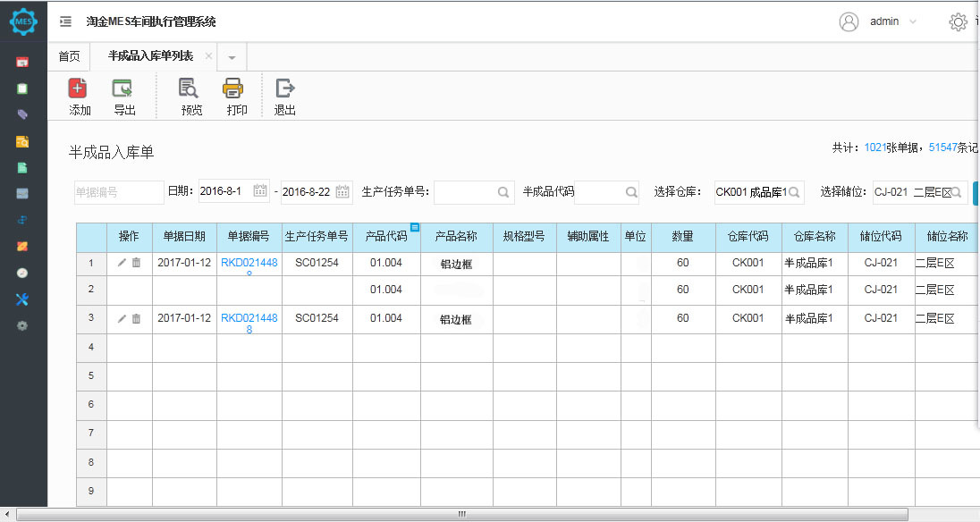Viewport: 980px width, 522px height.
Task: Open 预览 (Preview) from the toolbar
Action: pos(189,88)
